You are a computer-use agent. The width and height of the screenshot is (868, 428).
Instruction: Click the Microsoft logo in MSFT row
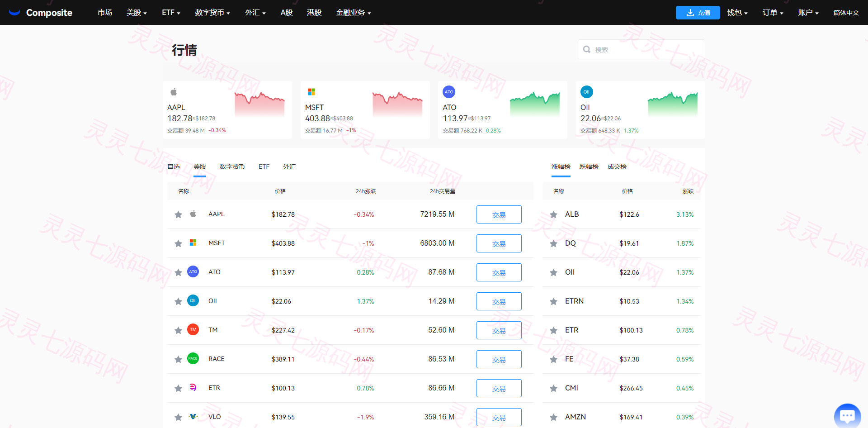click(x=193, y=243)
